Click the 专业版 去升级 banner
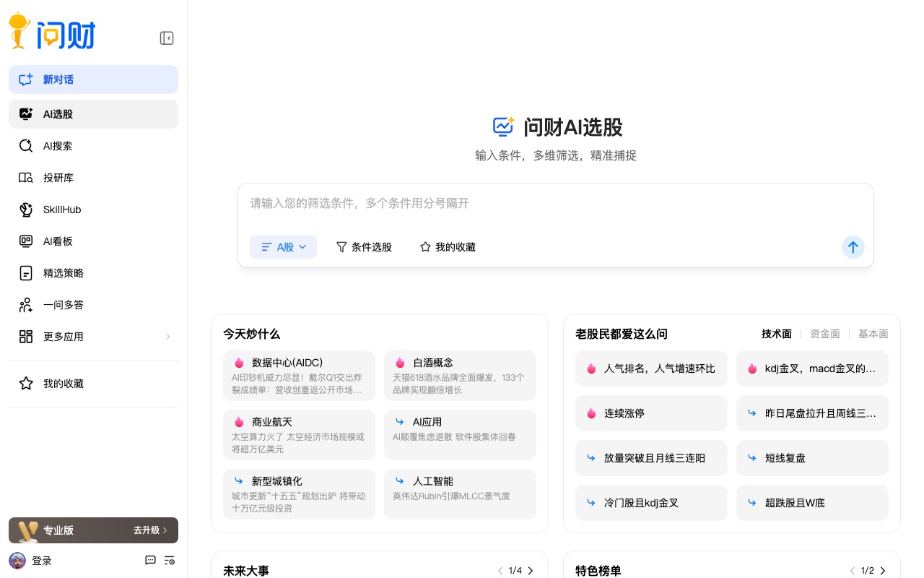Viewport: 924px width, 578px height. pyautogui.click(x=93, y=530)
